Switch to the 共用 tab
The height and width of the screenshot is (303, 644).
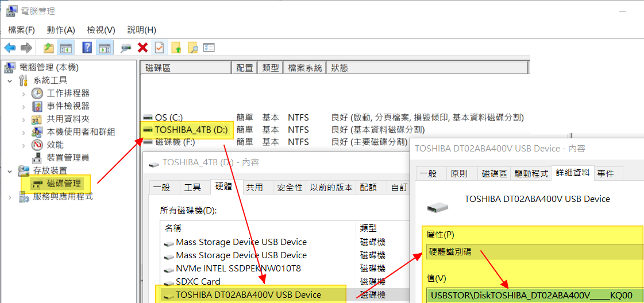258,187
